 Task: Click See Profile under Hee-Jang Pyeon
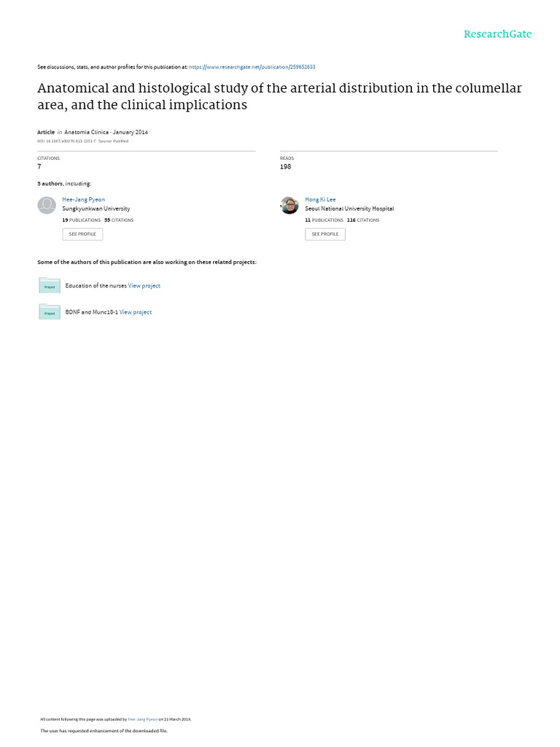(x=82, y=234)
